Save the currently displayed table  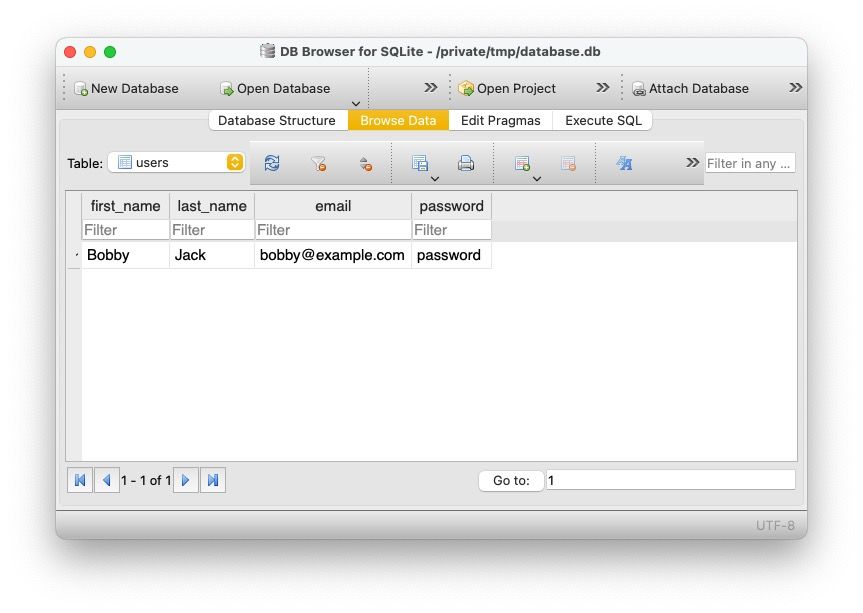pyautogui.click(x=420, y=162)
